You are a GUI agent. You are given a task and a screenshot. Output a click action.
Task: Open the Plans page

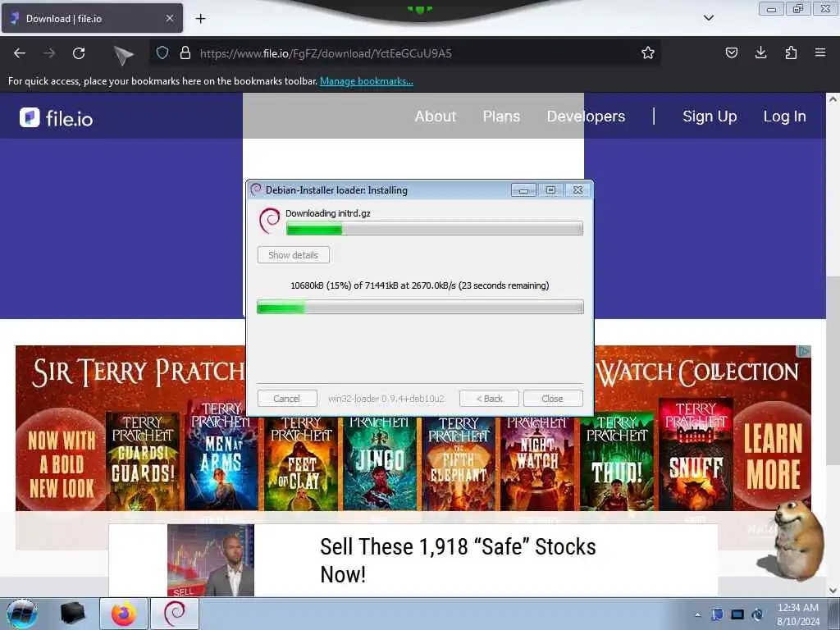point(501,116)
